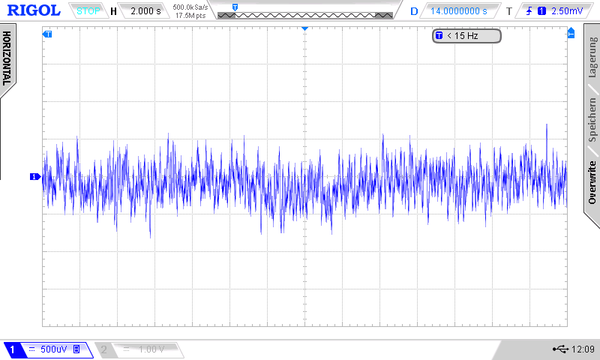Viewport: 600px width, 360px height.
Task: Click the orange trigger position marker at top
Action: pos(305,29)
